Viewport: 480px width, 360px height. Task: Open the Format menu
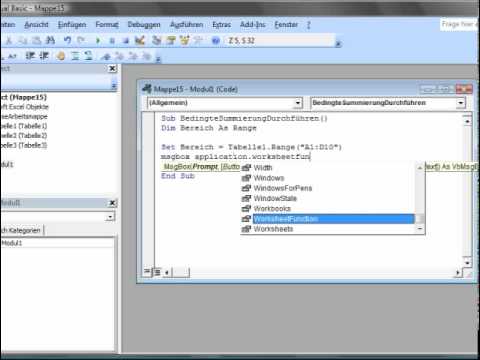pos(107,25)
